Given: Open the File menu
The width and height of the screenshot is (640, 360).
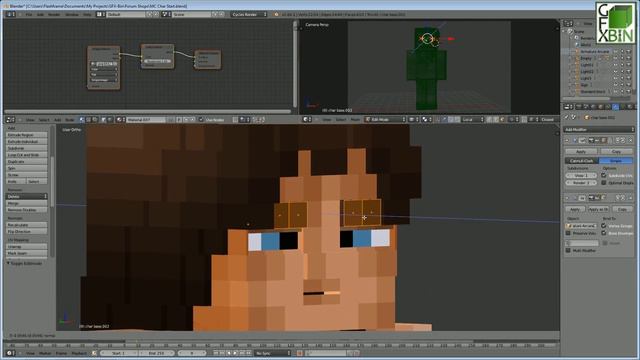Looking at the screenshot, I should [x=29, y=14].
